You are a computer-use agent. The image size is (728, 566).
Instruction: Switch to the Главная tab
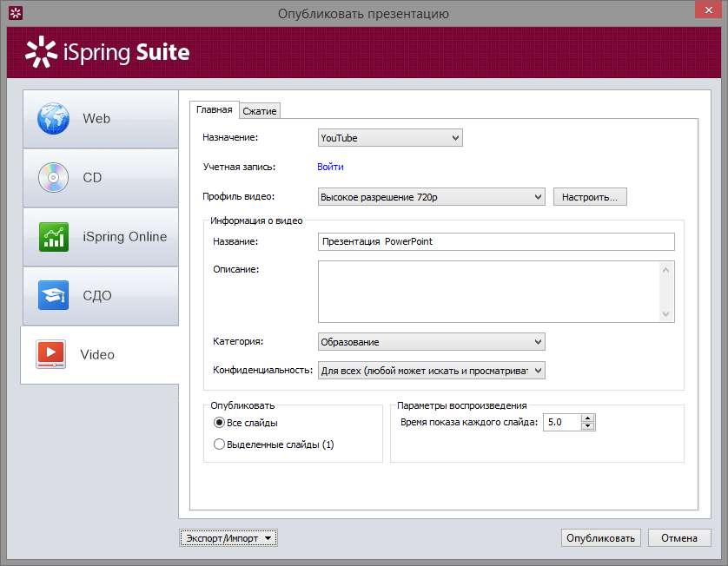click(215, 109)
